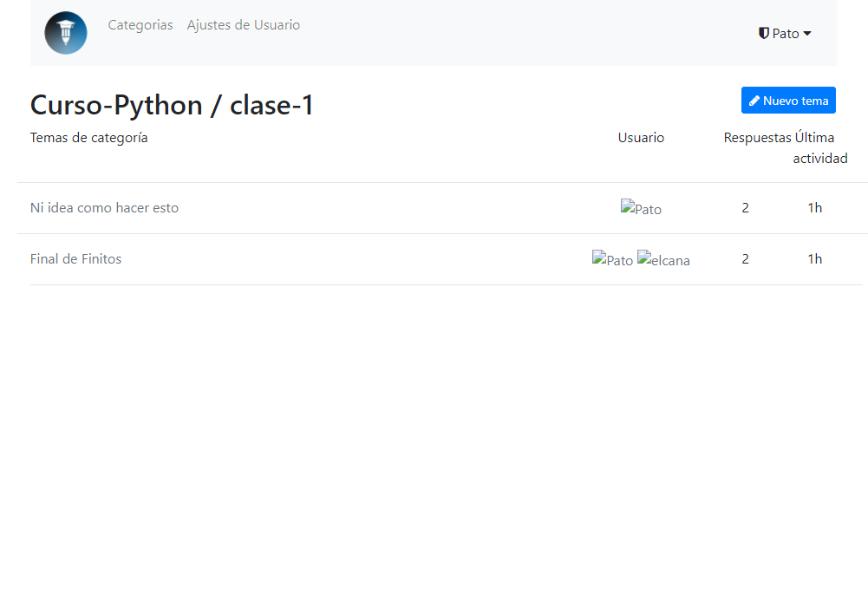
Task: Click the shield icon beside Pato
Action: click(764, 33)
